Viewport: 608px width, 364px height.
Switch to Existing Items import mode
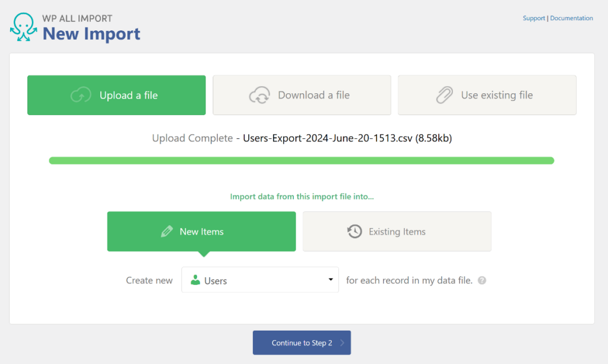tap(397, 232)
